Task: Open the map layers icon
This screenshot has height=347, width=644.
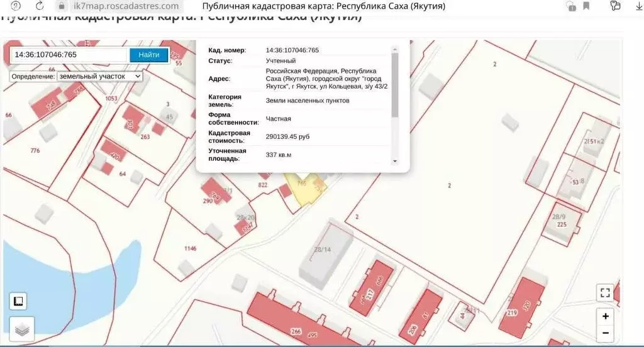Action: pos(22,329)
